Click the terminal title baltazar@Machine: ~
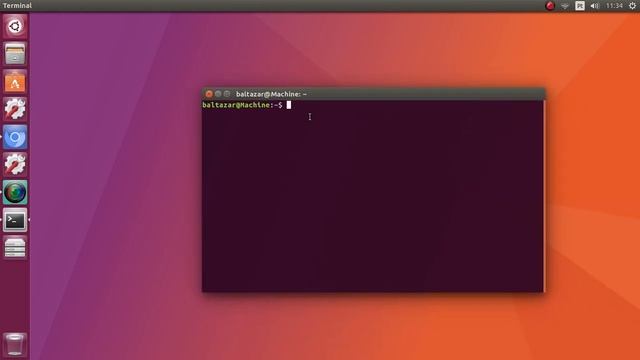This screenshot has height=360, width=640. pos(271,94)
